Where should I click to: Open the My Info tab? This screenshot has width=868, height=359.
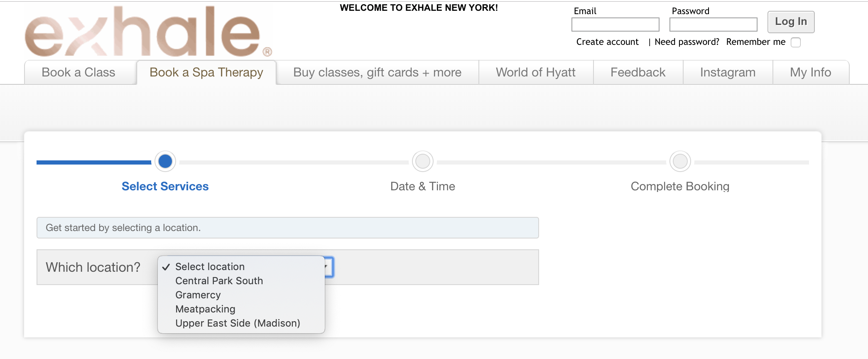click(x=811, y=72)
